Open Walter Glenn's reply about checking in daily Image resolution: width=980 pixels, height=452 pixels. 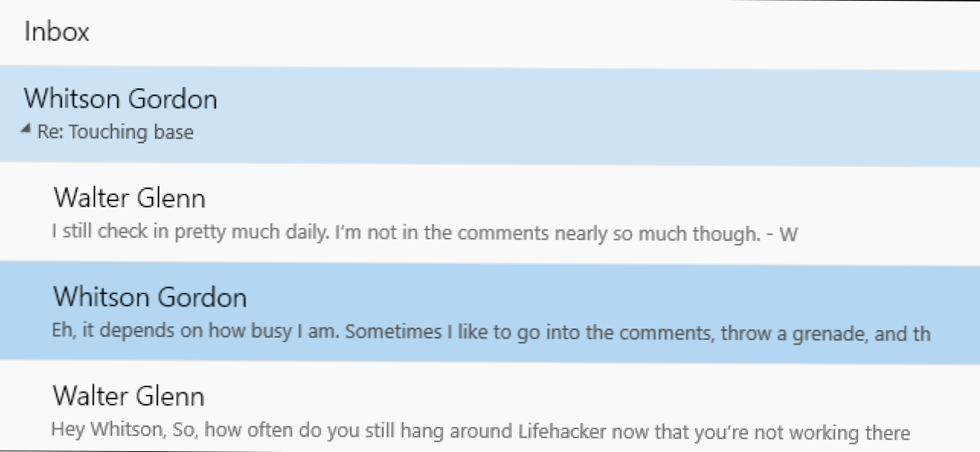(x=130, y=199)
